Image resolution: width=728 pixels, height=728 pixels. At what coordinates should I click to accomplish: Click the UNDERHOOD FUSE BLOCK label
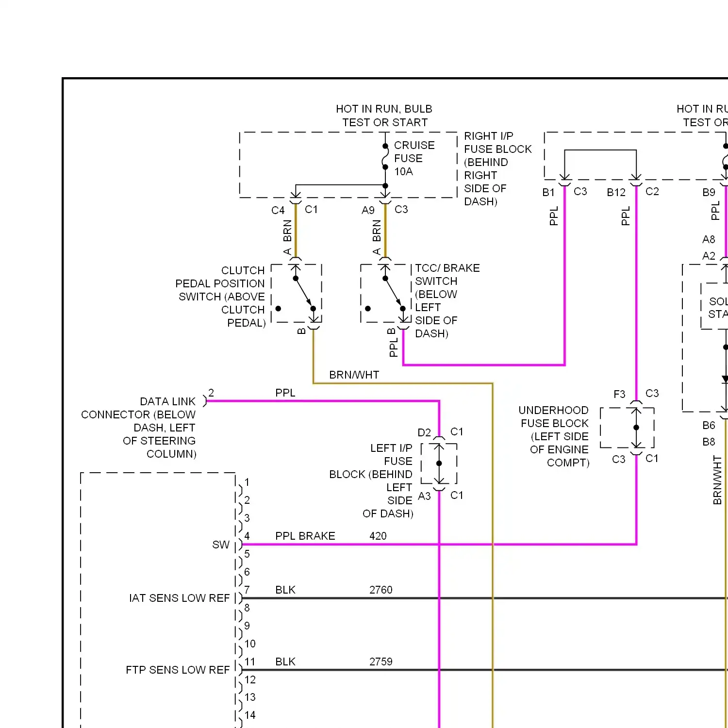[x=554, y=436]
